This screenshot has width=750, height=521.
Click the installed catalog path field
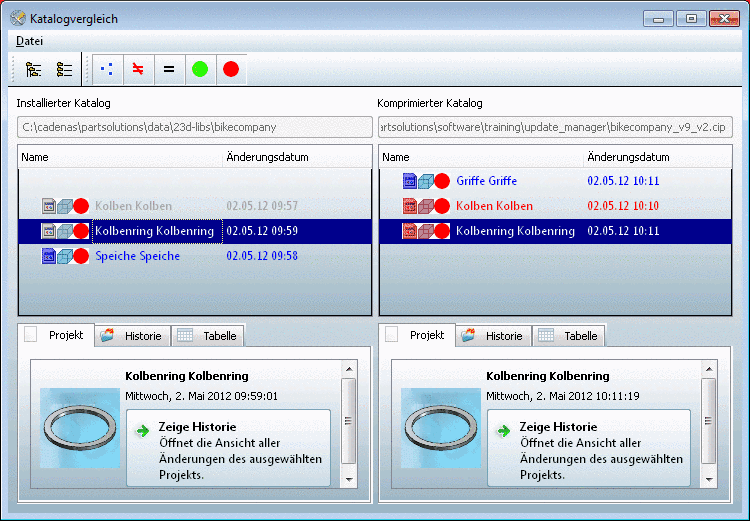tap(195, 127)
